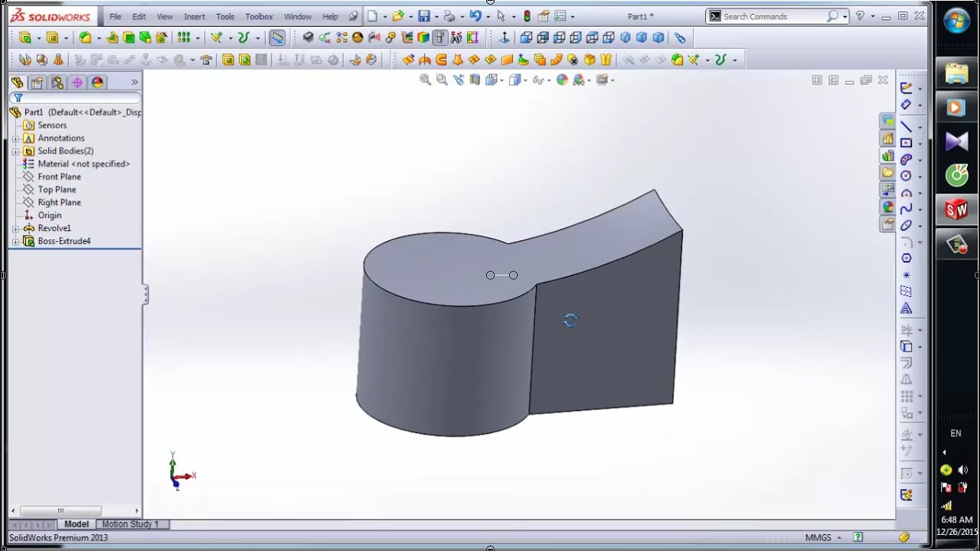Click the SolidWorks SW taskbar icon

tap(956, 210)
